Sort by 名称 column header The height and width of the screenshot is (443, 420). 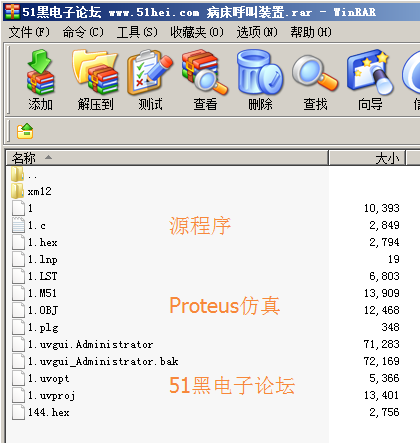click(x=167, y=158)
